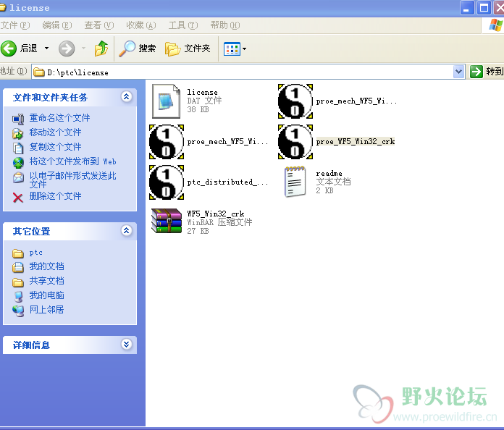Click WF5_Win32_crk archive name text
Screen dimensions: 504x430
(215, 214)
